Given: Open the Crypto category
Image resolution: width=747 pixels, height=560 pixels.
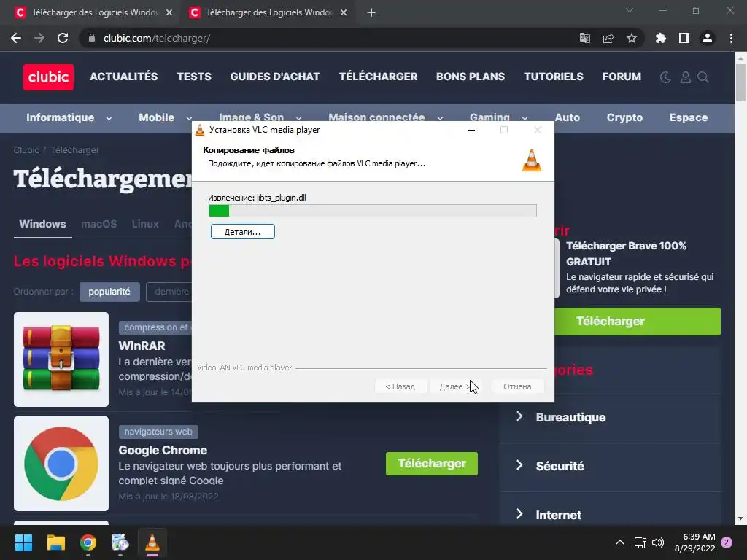Looking at the screenshot, I should coord(624,117).
